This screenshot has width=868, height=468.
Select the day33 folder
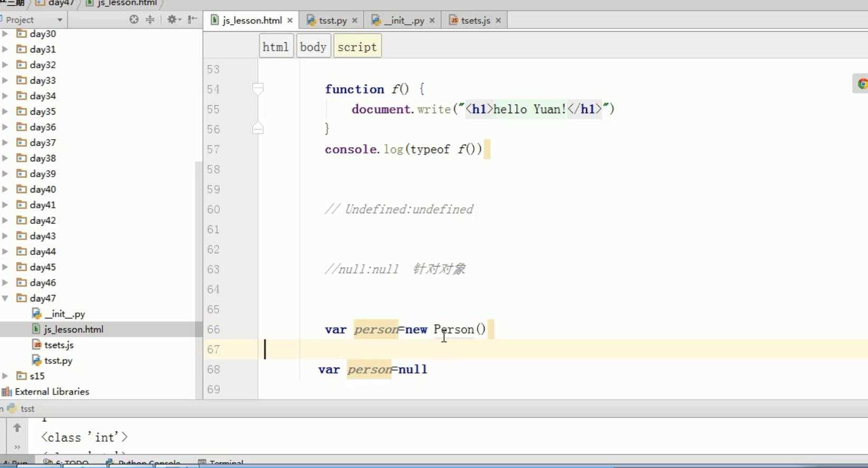43,80
